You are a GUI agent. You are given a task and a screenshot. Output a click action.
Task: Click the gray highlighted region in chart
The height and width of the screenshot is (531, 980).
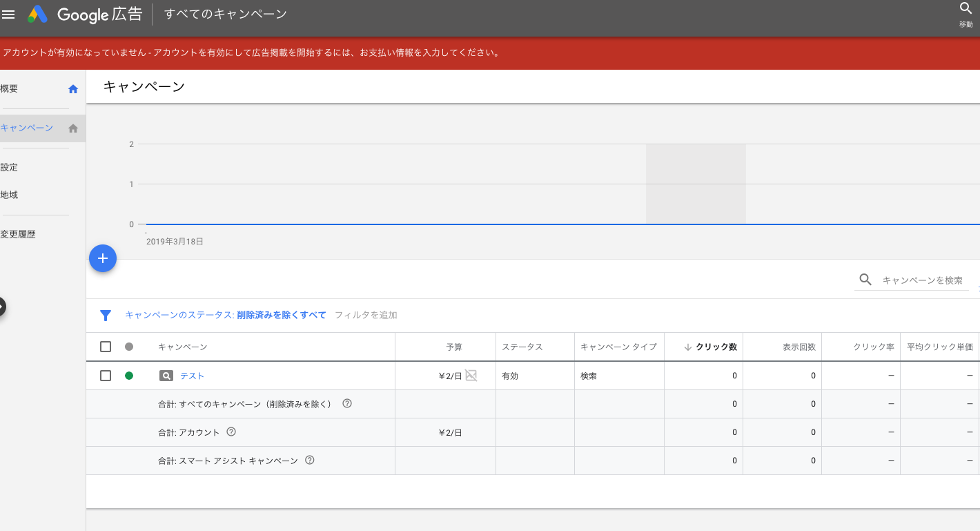click(696, 184)
